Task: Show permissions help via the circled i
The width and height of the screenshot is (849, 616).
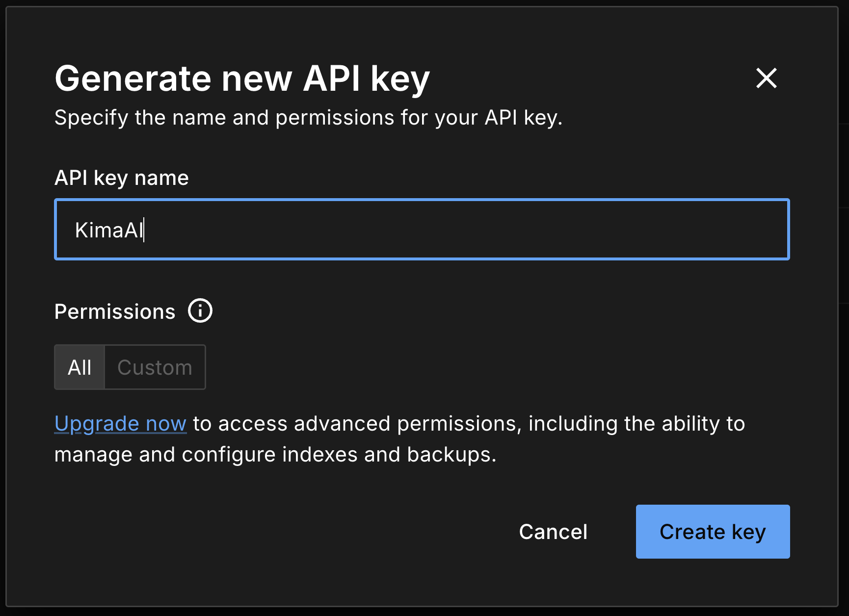Action: click(x=200, y=311)
